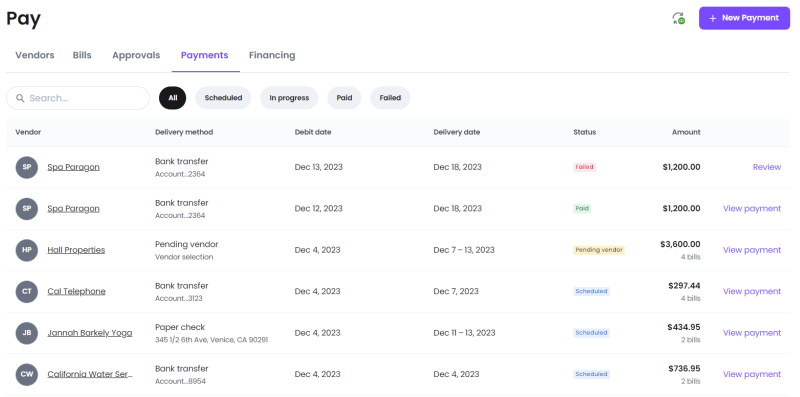Click the Account...8954 text
Image resolution: width=800 pixels, height=397 pixels.
pyautogui.click(x=180, y=381)
